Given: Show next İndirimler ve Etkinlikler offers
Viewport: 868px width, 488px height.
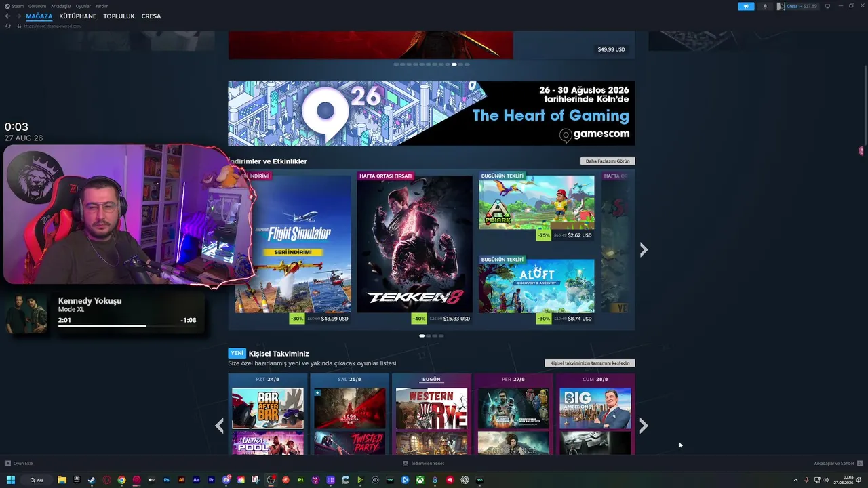Looking at the screenshot, I should click(644, 249).
